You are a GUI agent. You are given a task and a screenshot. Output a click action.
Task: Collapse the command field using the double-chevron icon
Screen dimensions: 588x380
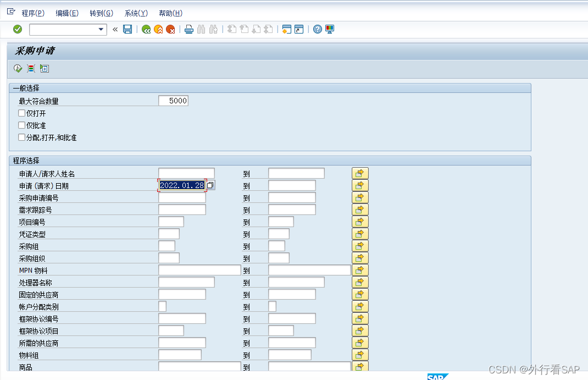pos(115,29)
